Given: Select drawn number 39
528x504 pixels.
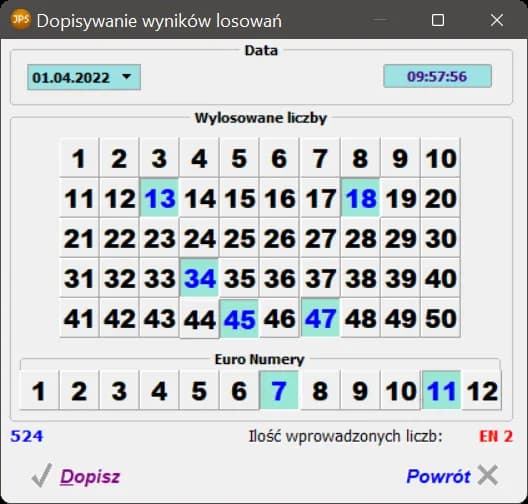Looking at the screenshot, I should 400,278.
